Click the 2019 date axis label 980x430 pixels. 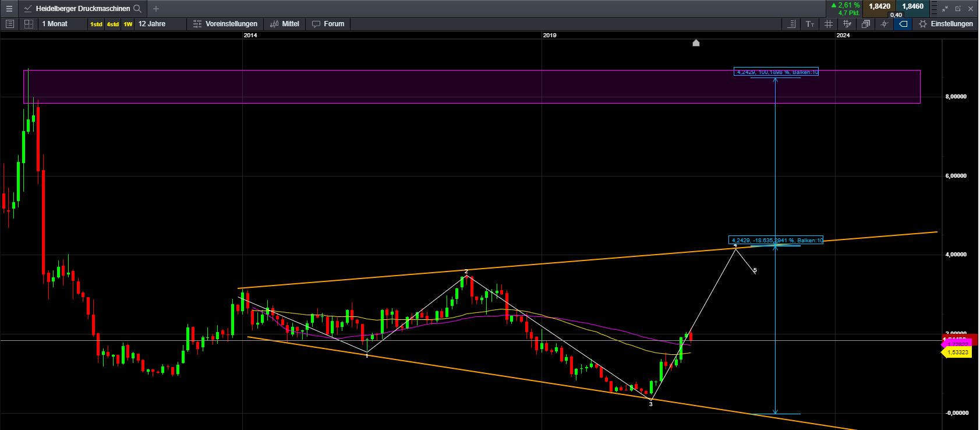[550, 36]
